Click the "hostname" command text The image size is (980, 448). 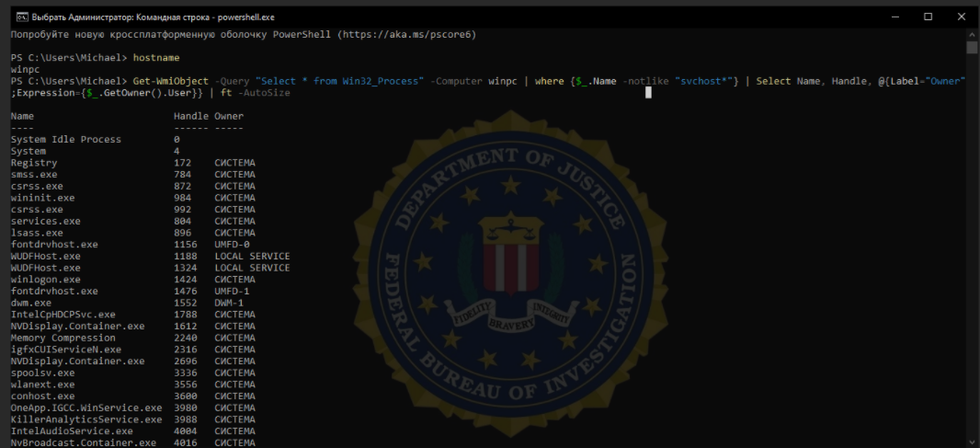pos(155,58)
